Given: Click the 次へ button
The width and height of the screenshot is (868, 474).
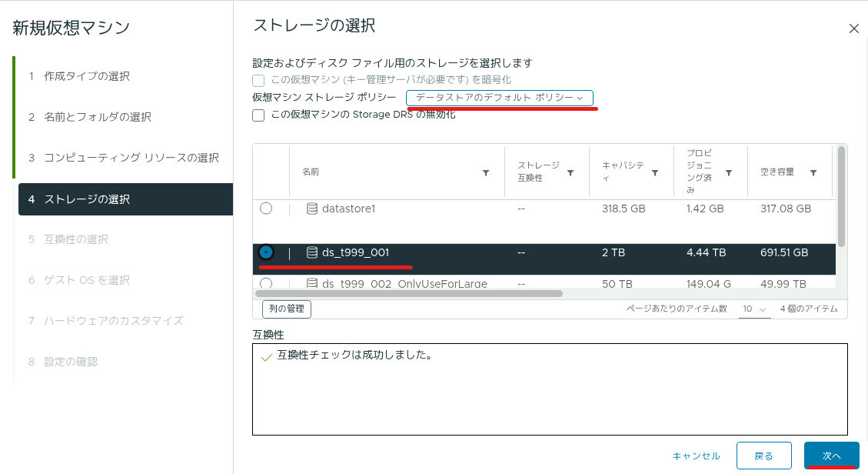Looking at the screenshot, I should click(831, 456).
